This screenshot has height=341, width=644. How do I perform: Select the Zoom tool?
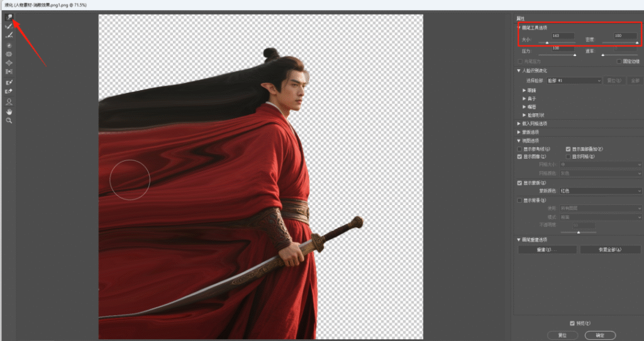click(9, 121)
